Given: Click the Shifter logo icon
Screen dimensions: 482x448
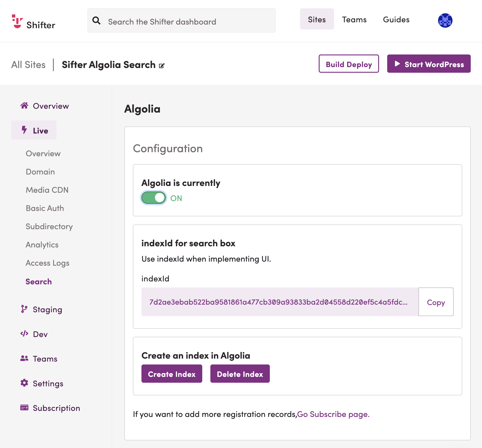Looking at the screenshot, I should coord(17,21).
